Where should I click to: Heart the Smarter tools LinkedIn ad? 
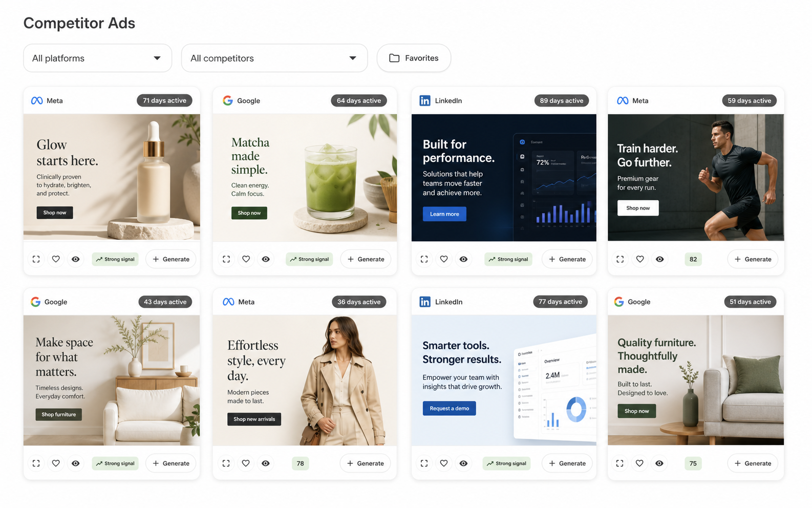click(x=444, y=463)
